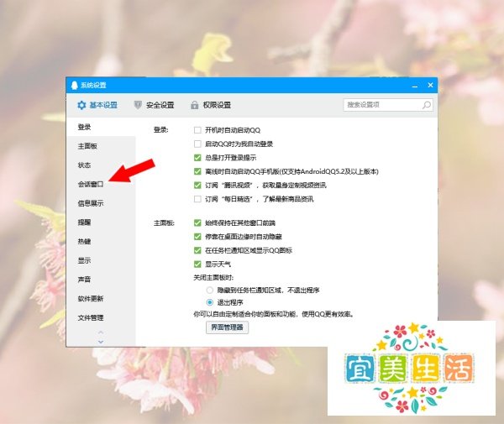504x424 pixels.
Task: Uncheck 订阅“腾讯视频” option
Action: 197,186
